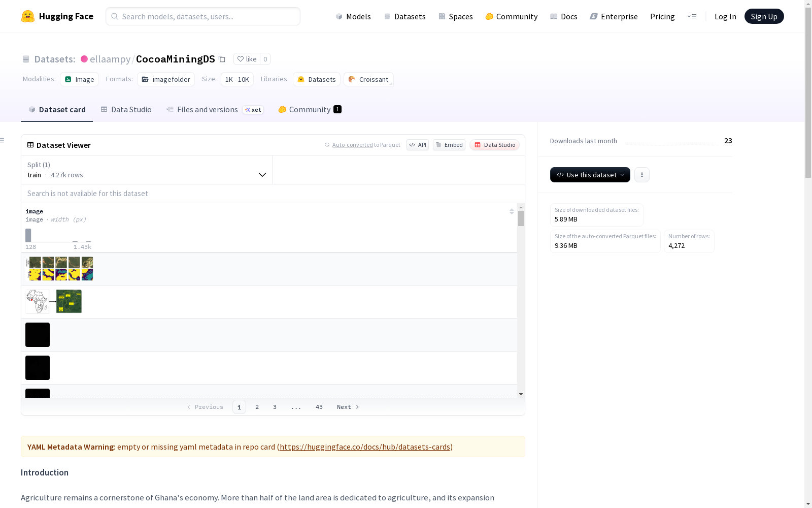Click the imagefolder format icon
Viewport: 812px width, 508px height.
tap(145, 79)
